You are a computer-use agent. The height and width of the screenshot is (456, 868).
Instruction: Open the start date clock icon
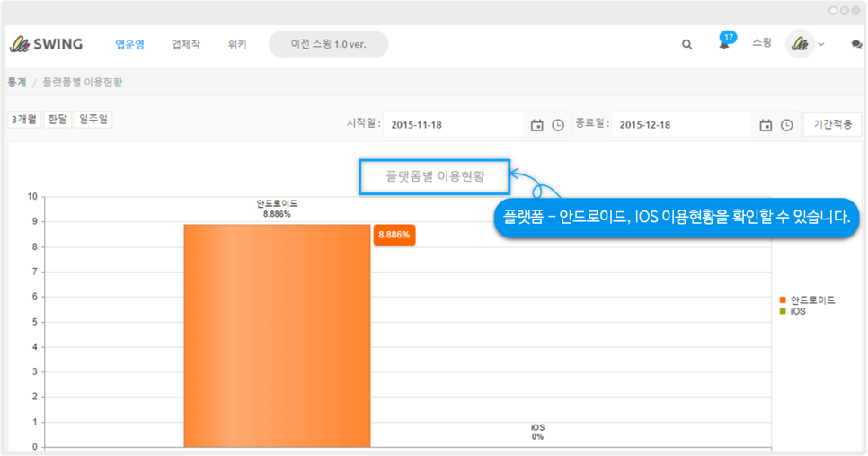click(x=558, y=125)
